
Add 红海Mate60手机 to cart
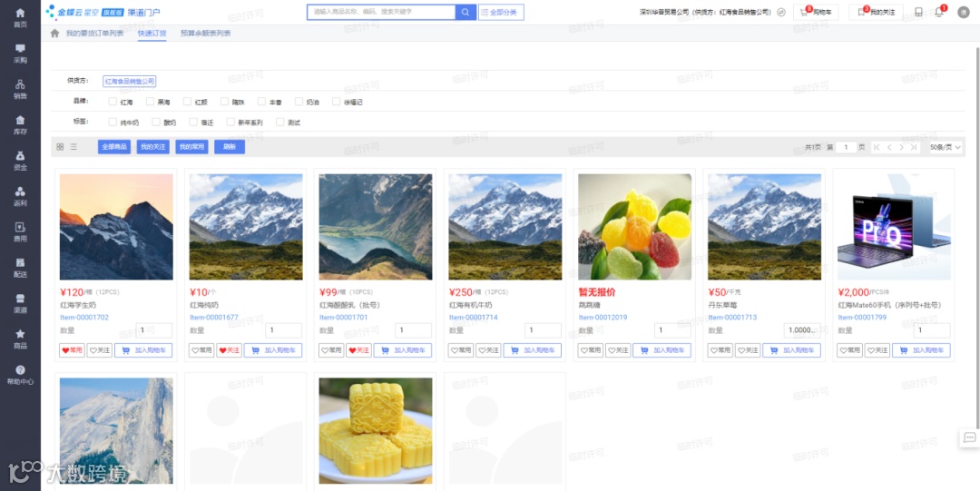[921, 350]
